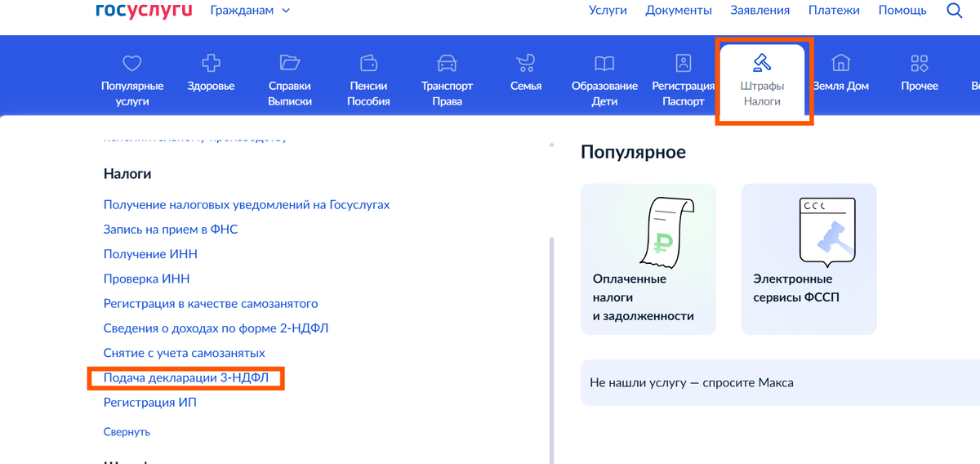
Task: Switch to Здоровье category label
Action: tap(211, 86)
